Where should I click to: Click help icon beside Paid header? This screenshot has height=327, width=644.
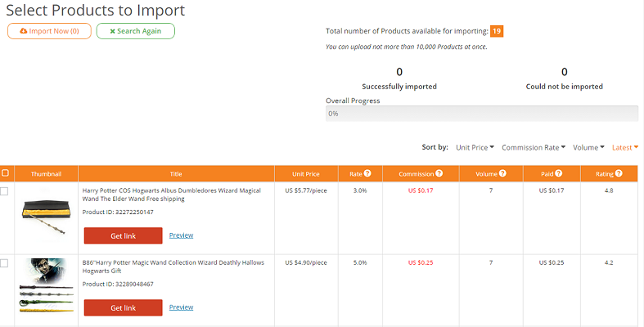[x=564, y=173]
